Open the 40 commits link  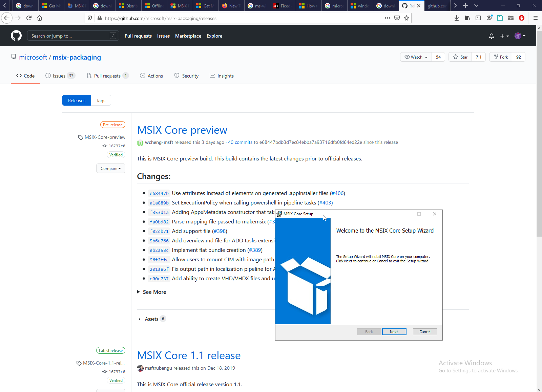click(240, 142)
